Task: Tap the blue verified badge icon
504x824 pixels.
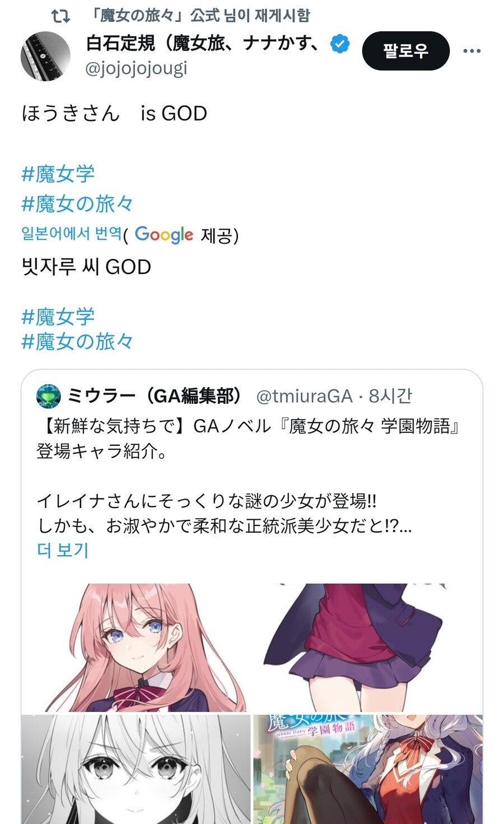Action: (x=340, y=43)
